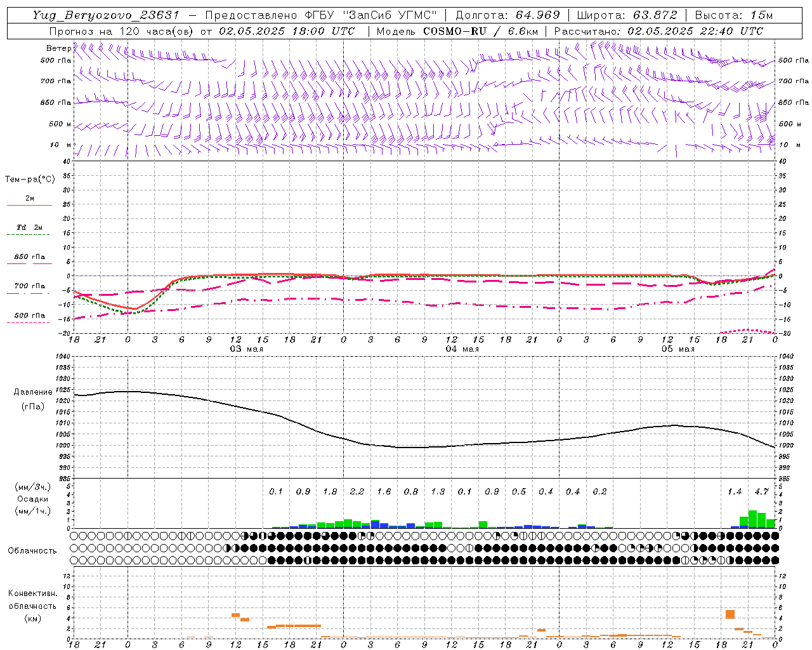Click the Td 2м dew point legend entry
Screen dimensions: 812x650
(x=30, y=227)
